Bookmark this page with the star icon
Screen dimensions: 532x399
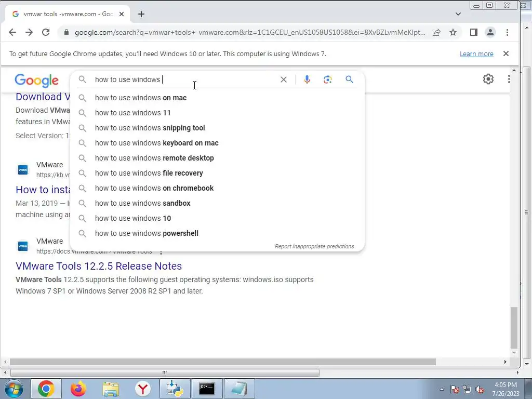(453, 32)
